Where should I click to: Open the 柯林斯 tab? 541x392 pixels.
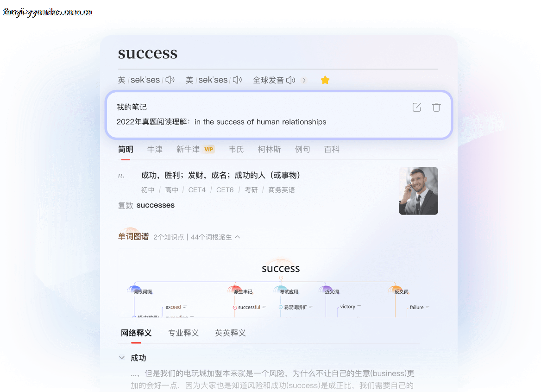tap(269, 149)
